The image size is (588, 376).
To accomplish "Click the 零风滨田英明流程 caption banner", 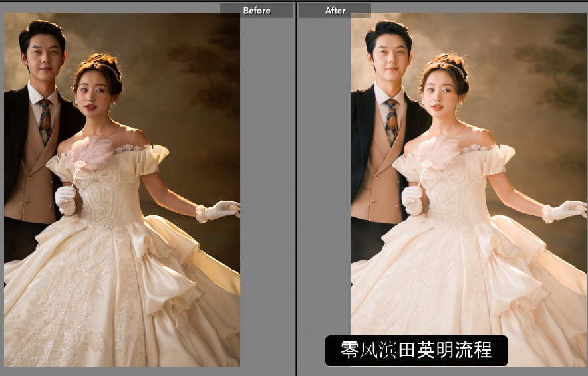I will [416, 351].
